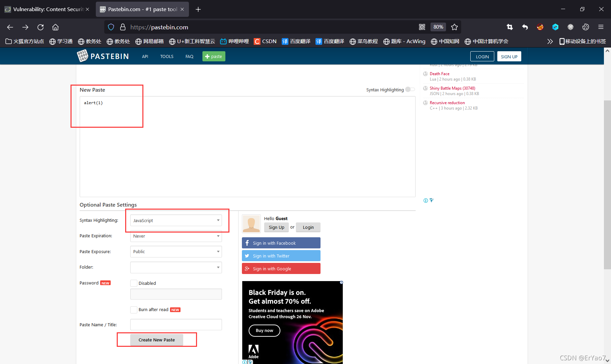The image size is (611, 364).
Task: Open the TOOLS menu item
Action: pos(167,57)
